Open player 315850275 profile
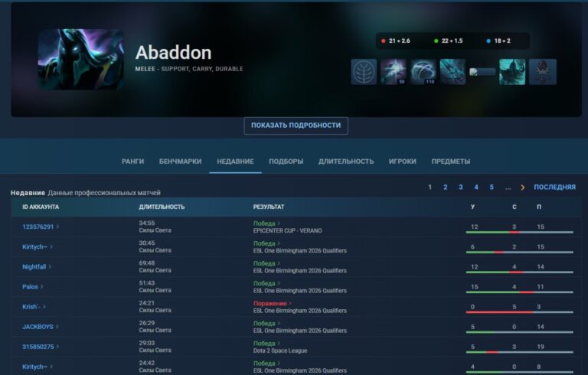Viewport: 588px width, 375px height. 41,347
